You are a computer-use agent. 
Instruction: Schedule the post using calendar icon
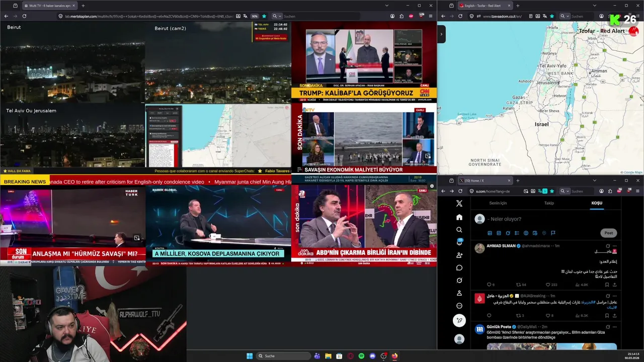(535, 233)
